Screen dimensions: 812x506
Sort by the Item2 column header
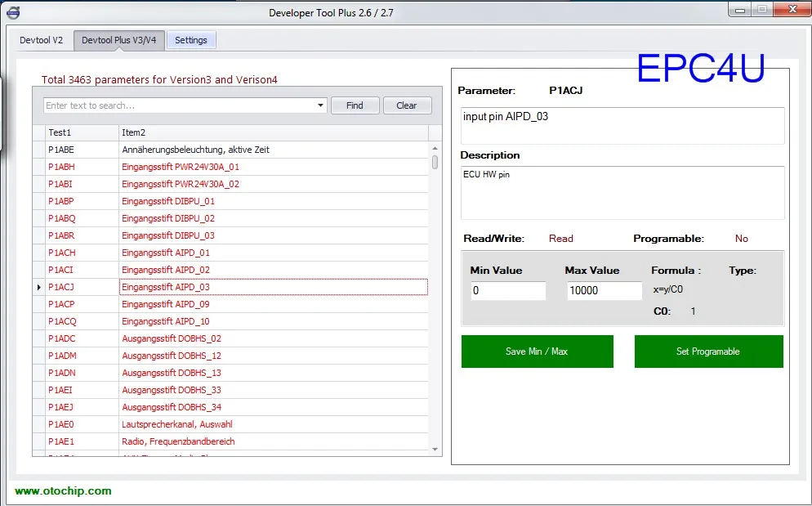[x=274, y=132]
